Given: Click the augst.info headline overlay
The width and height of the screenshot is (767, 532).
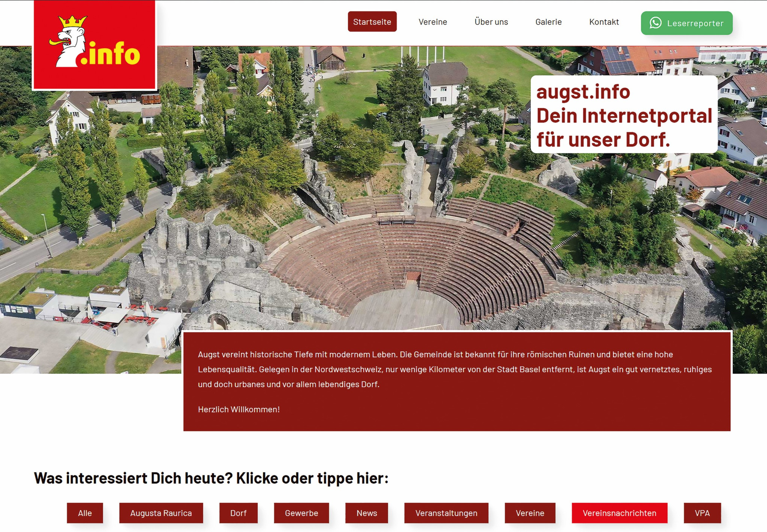Looking at the screenshot, I should coord(625,115).
